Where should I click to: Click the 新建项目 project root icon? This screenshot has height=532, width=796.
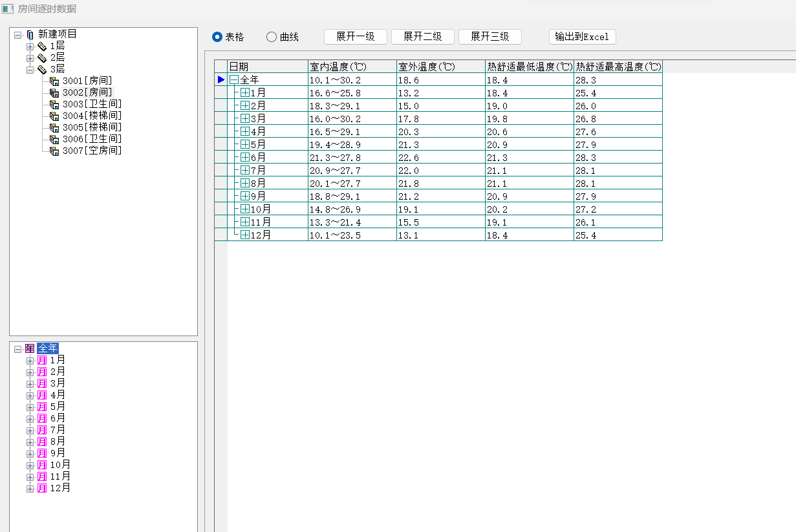(30, 34)
